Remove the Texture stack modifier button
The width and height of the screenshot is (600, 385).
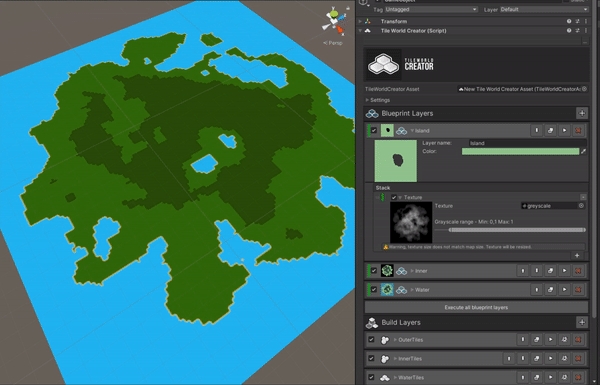[x=583, y=197]
